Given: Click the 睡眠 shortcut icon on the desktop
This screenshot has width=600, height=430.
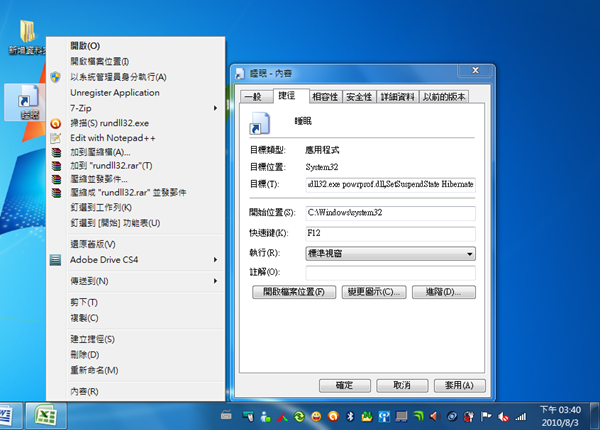Looking at the screenshot, I should tap(24, 102).
